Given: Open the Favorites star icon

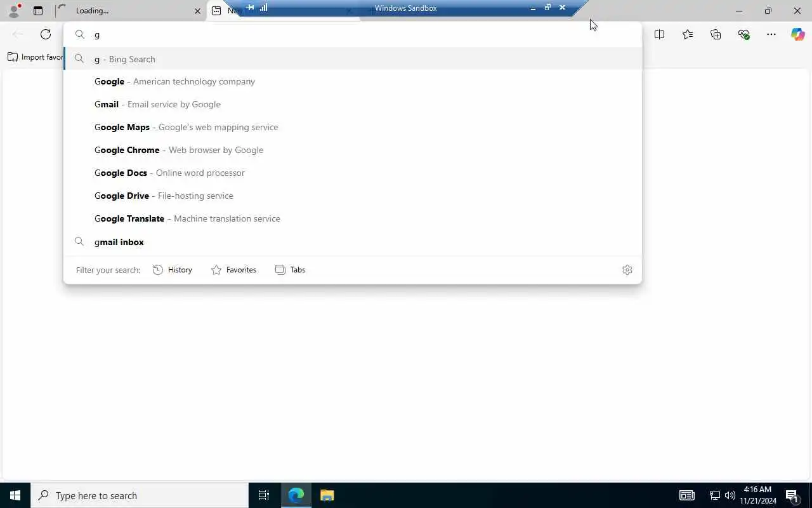Looking at the screenshot, I should (688, 34).
